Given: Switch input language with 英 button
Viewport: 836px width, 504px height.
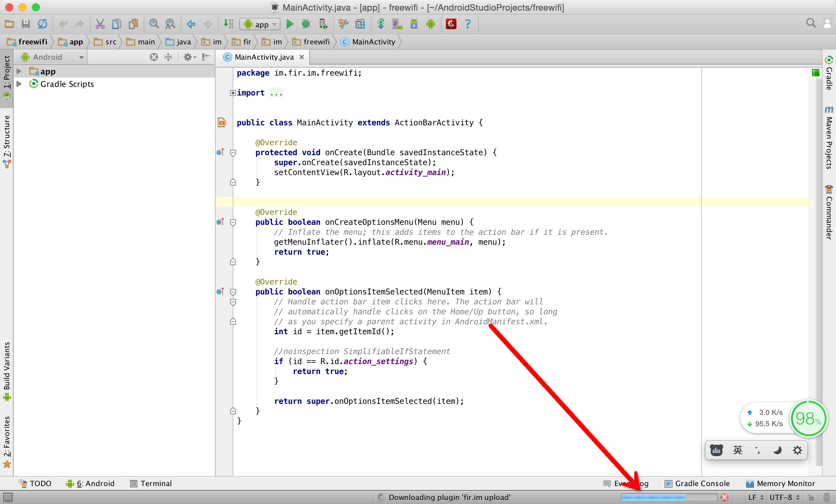Looking at the screenshot, I should tap(737, 450).
